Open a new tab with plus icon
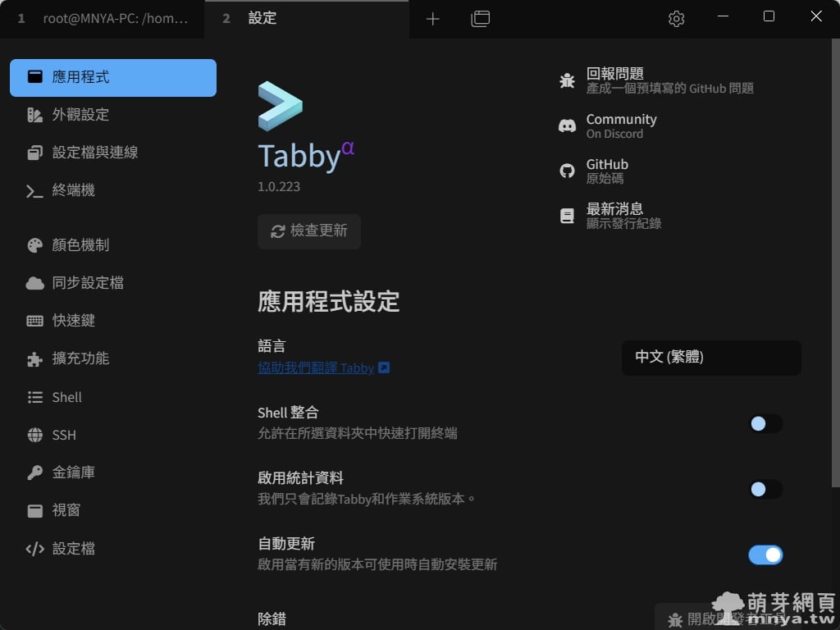Image resolution: width=840 pixels, height=630 pixels. pyautogui.click(x=433, y=19)
